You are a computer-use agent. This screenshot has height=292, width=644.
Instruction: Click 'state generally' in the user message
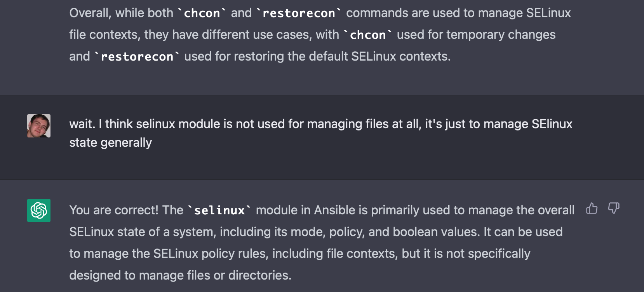point(110,143)
